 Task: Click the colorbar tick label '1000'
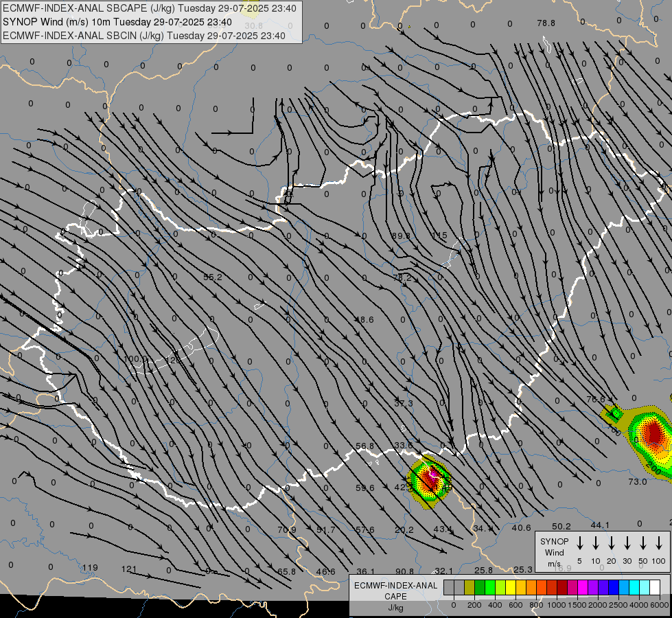557,605
